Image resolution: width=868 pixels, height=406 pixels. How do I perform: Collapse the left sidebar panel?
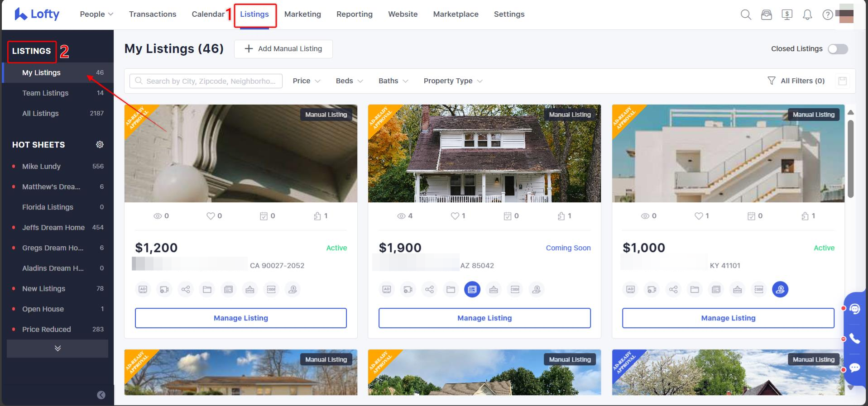click(101, 395)
